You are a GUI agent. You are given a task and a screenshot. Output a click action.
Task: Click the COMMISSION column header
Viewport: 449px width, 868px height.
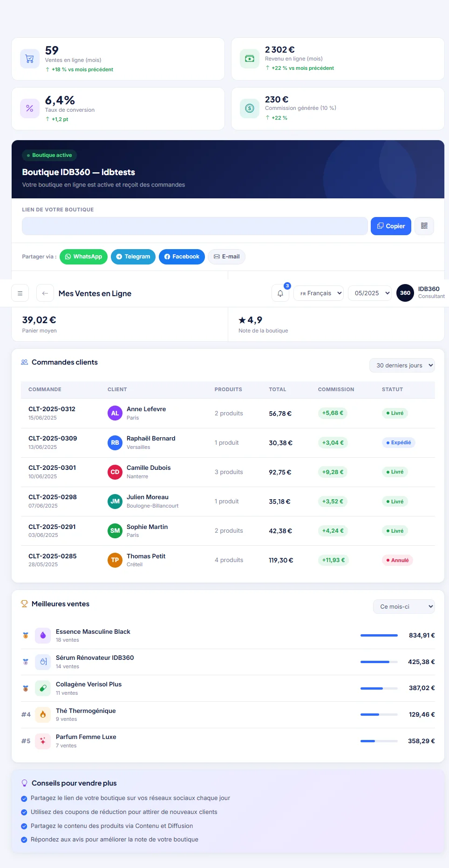click(x=336, y=389)
